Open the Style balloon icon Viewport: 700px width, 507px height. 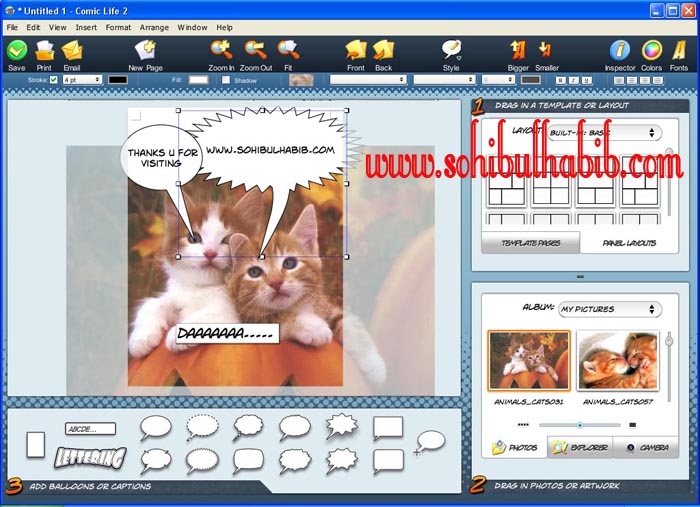click(451, 50)
